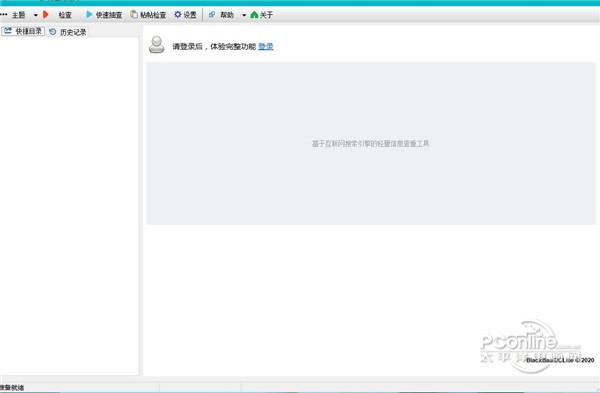This screenshot has height=393, width=600.
Task: Click the folder icon on 快捷目录 tab
Action: coord(8,31)
